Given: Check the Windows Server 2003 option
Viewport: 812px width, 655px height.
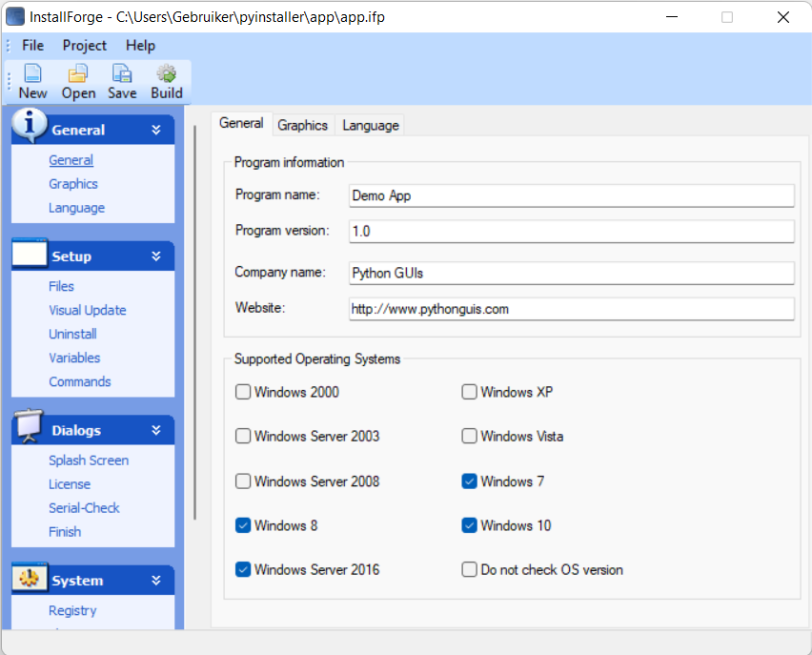Looking at the screenshot, I should coord(243,436).
